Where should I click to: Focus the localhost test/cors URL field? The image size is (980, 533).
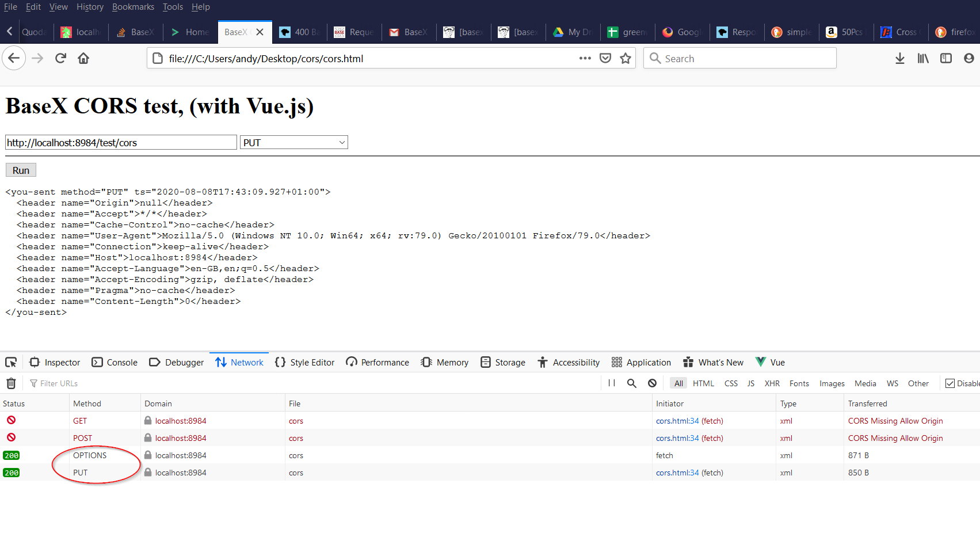click(121, 142)
